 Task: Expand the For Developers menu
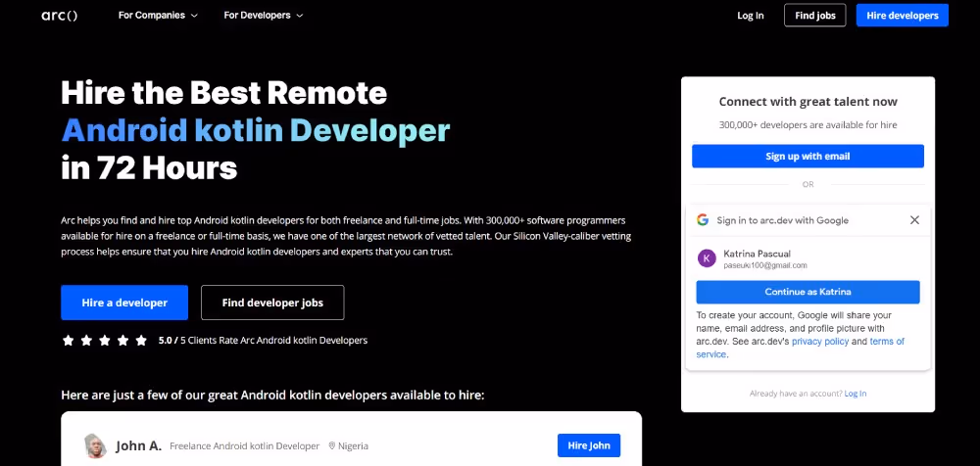click(263, 15)
